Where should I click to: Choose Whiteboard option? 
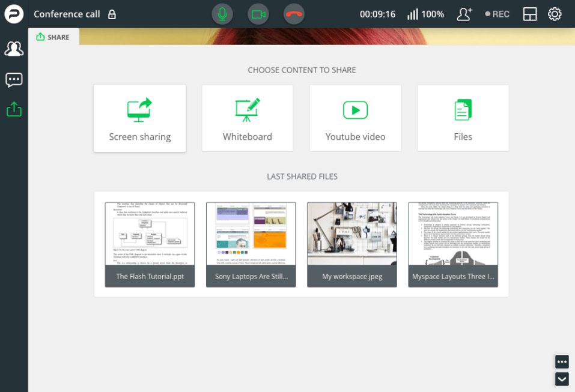(x=248, y=118)
